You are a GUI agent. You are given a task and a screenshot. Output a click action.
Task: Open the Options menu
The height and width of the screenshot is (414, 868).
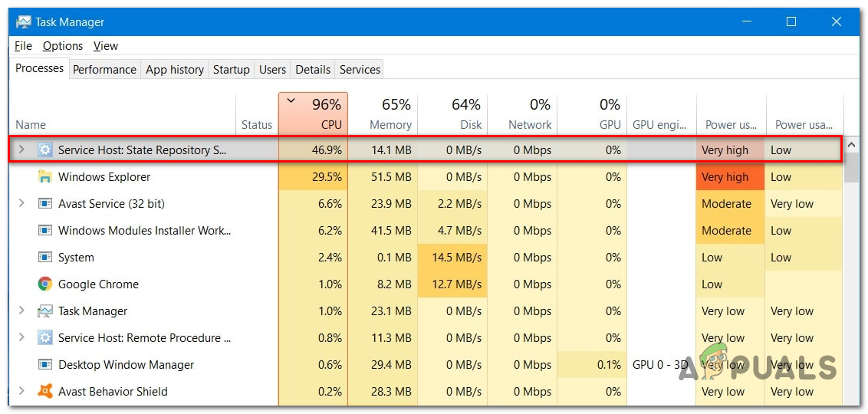click(63, 46)
